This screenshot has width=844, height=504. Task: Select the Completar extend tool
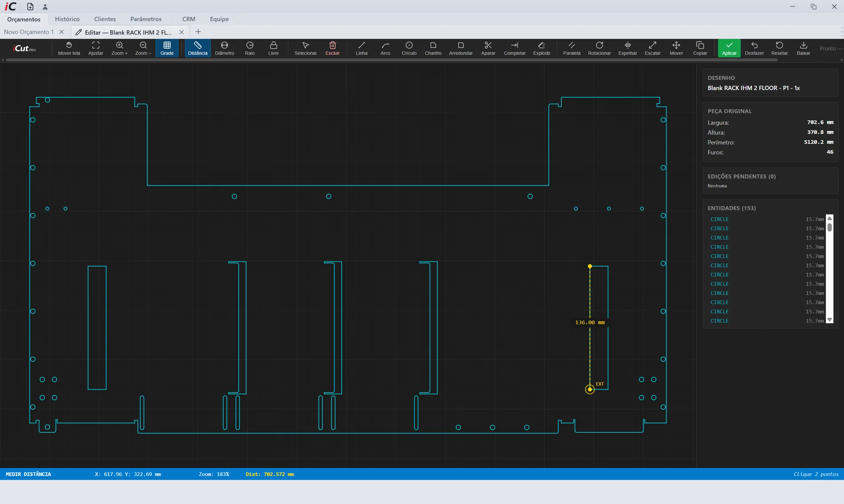point(514,48)
